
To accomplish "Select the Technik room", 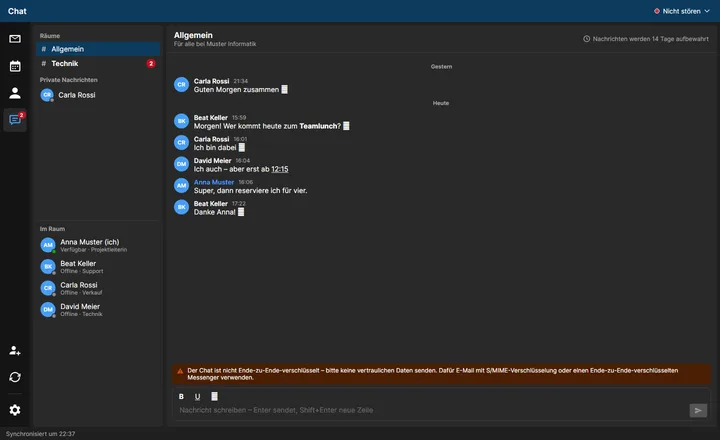I will coord(98,63).
